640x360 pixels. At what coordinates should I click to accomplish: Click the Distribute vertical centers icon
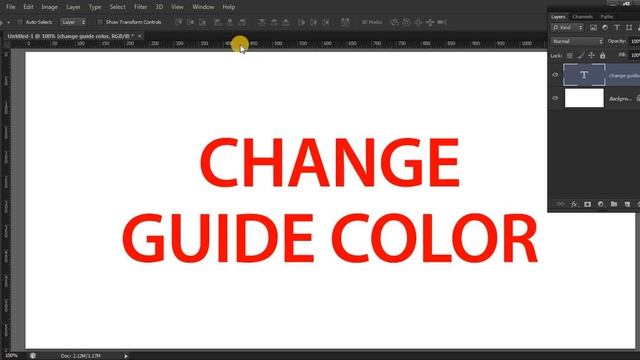(x=274, y=22)
